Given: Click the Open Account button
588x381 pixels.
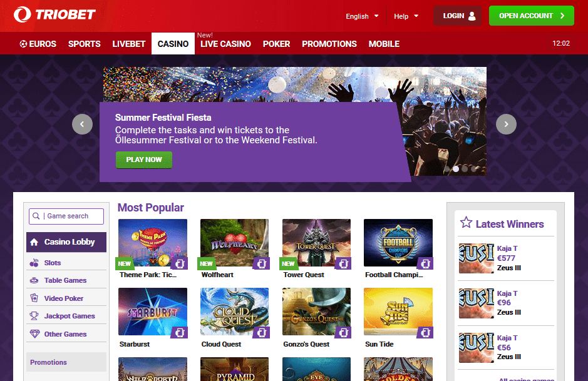Looking at the screenshot, I should click(532, 16).
